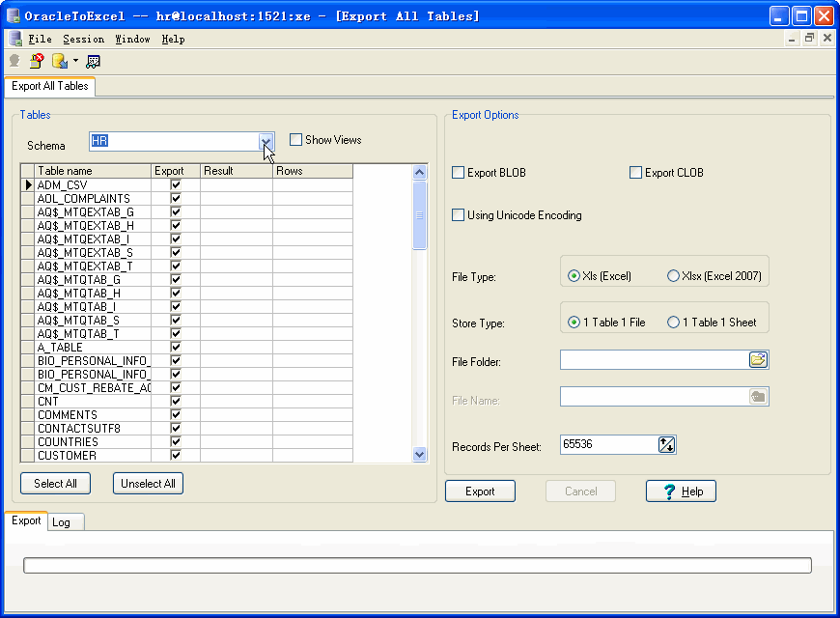Click the table list scroll up arrow

tap(419, 172)
